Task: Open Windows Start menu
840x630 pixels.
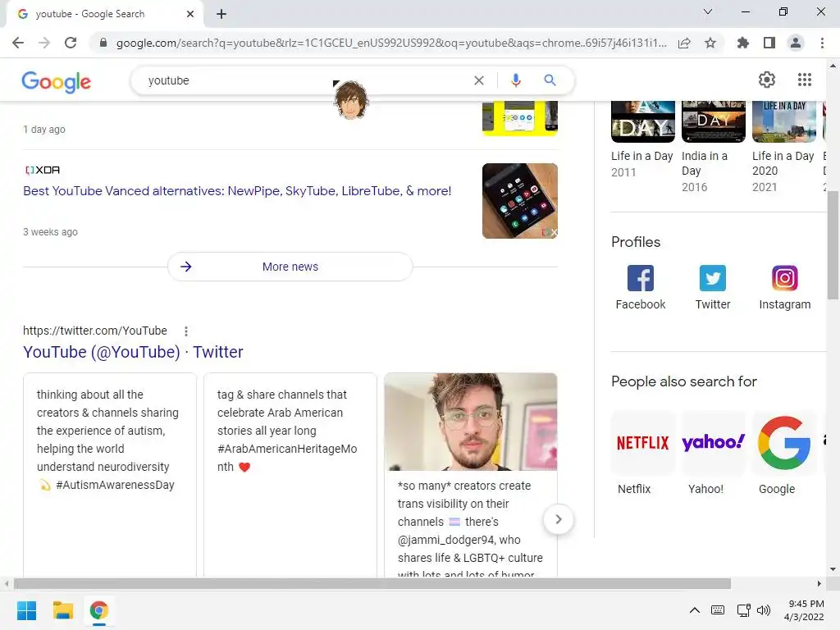Action: 26,610
